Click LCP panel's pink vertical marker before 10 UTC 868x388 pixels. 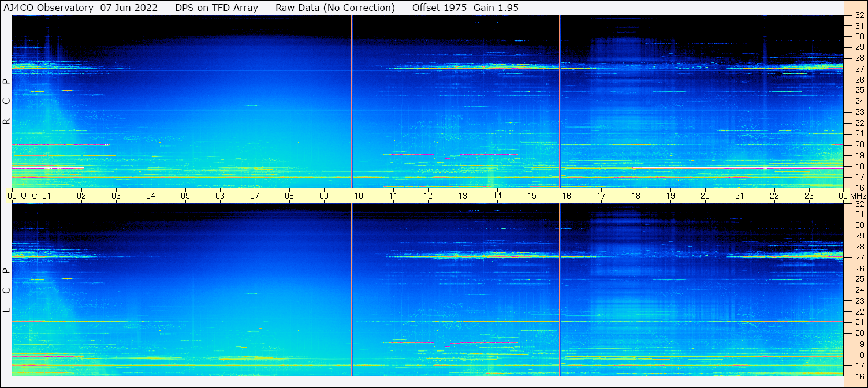352,290
